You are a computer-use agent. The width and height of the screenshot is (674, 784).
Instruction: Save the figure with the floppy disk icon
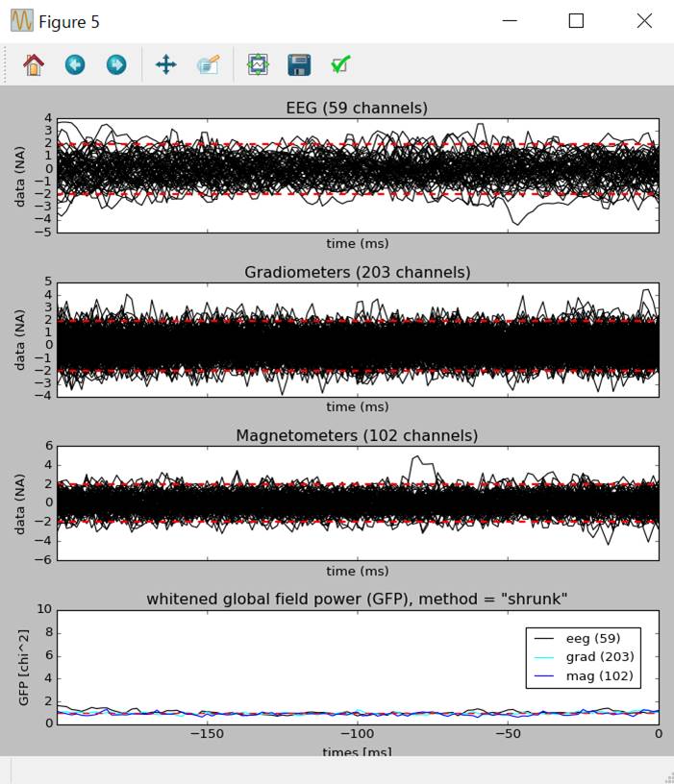point(299,64)
